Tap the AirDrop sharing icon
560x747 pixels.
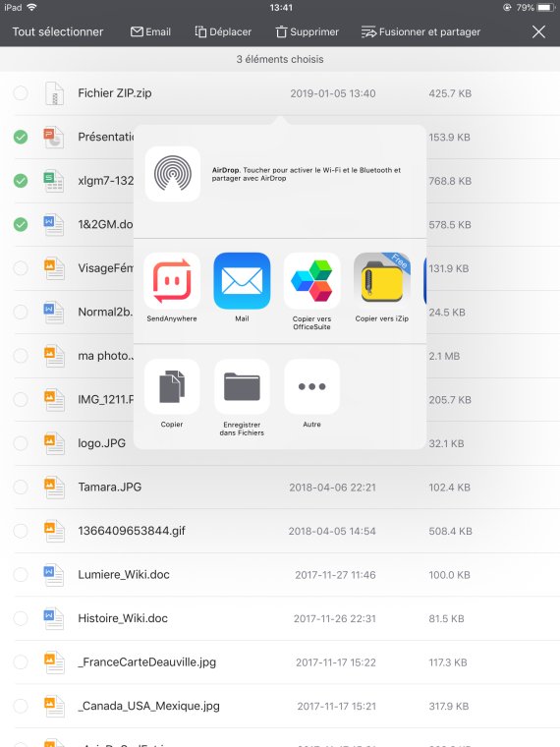tap(172, 174)
